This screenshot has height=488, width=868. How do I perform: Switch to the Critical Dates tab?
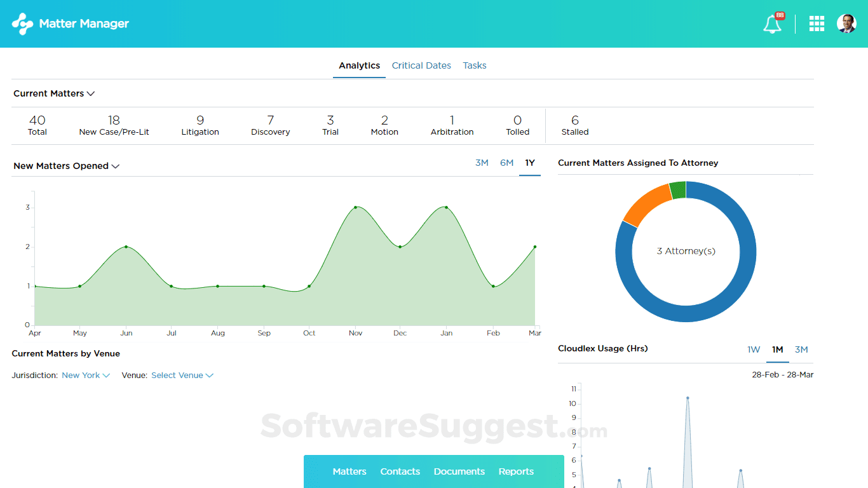421,65
